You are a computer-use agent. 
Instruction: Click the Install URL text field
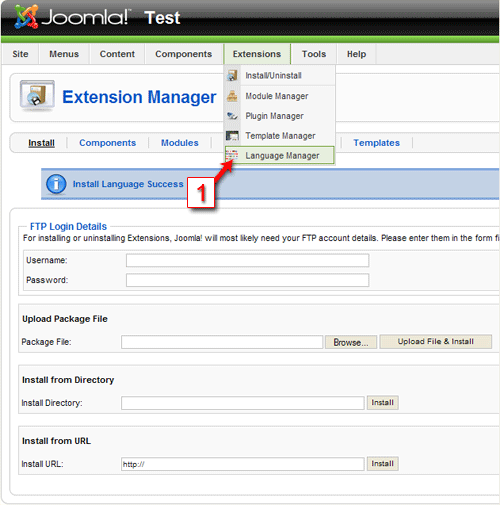(243, 464)
